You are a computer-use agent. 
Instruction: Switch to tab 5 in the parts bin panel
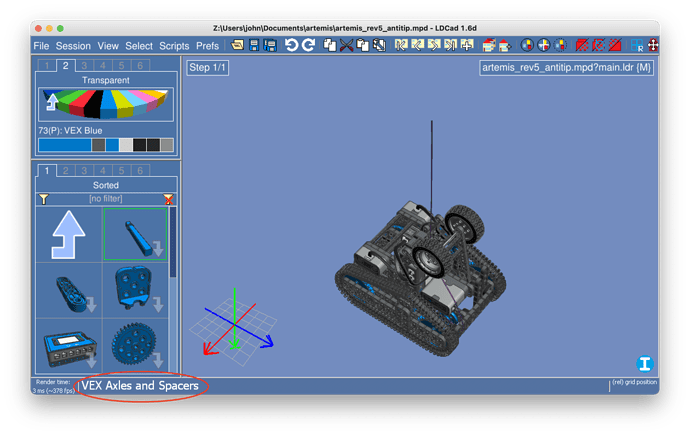point(121,171)
